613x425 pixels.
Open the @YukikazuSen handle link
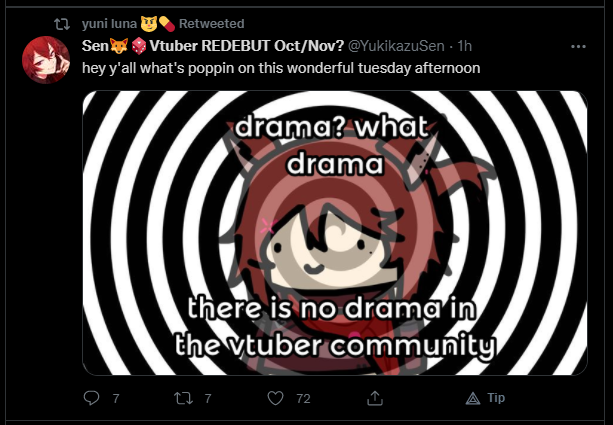pos(396,46)
